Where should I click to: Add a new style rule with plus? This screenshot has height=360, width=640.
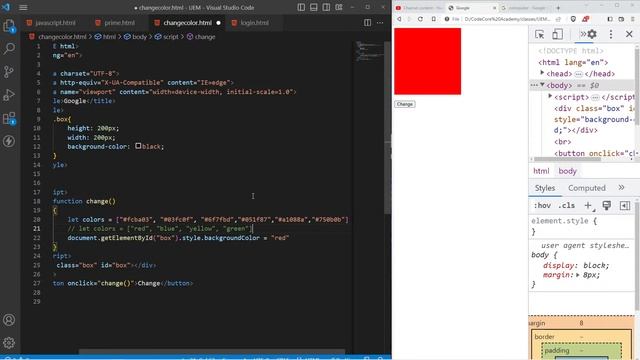click(x=588, y=206)
